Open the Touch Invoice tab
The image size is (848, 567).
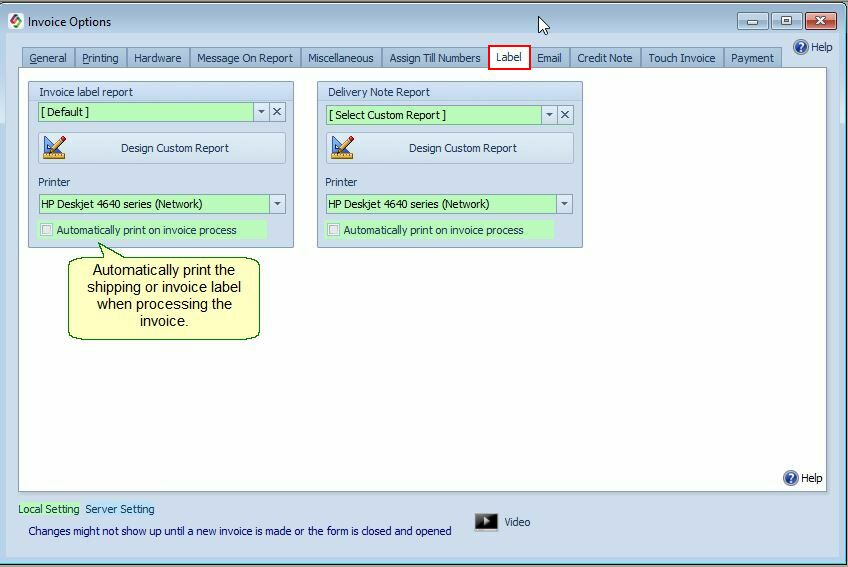click(x=681, y=58)
